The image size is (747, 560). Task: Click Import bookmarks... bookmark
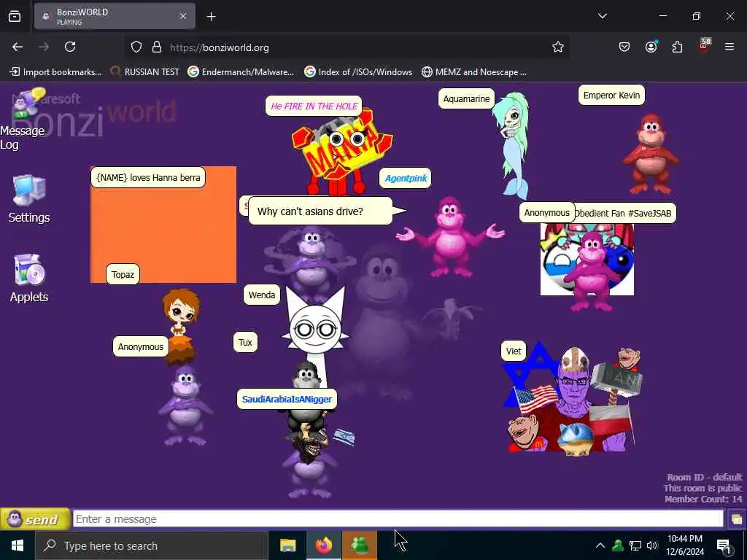55,72
